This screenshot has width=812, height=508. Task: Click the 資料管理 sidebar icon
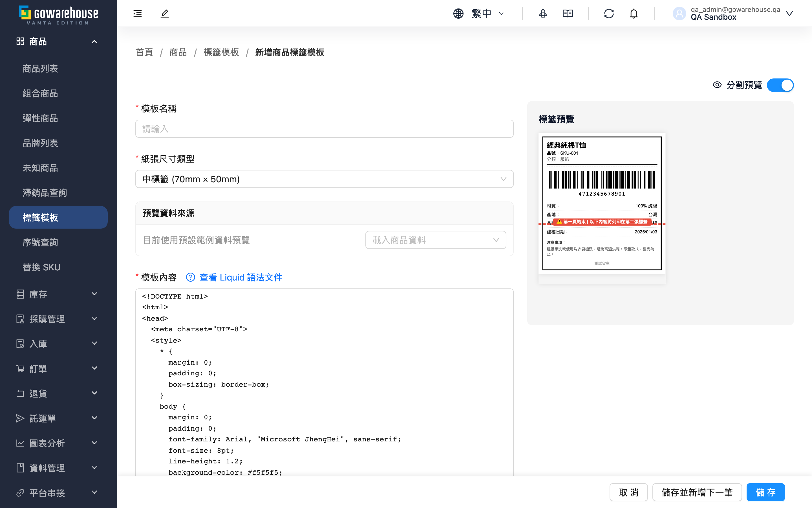pyautogui.click(x=20, y=468)
